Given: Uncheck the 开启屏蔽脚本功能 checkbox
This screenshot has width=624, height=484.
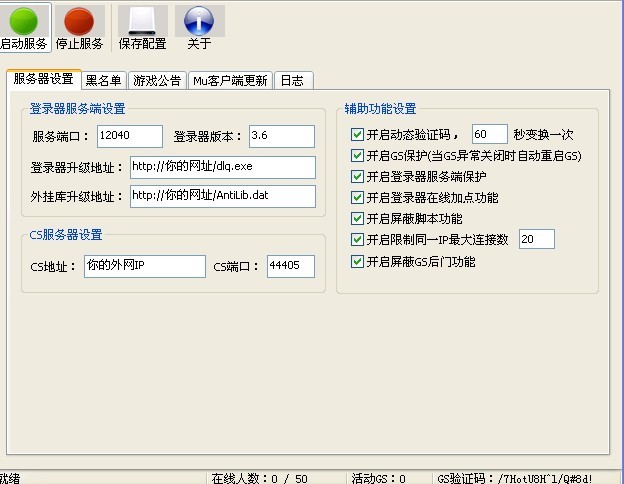Looking at the screenshot, I should click(358, 219).
